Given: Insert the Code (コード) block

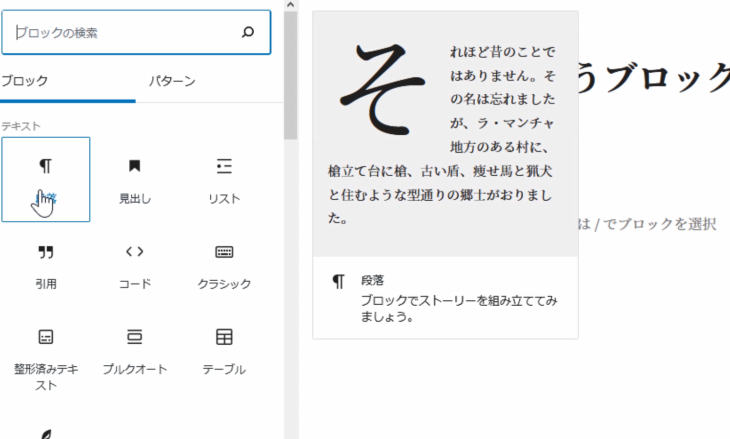Looking at the screenshot, I should pyautogui.click(x=135, y=265).
